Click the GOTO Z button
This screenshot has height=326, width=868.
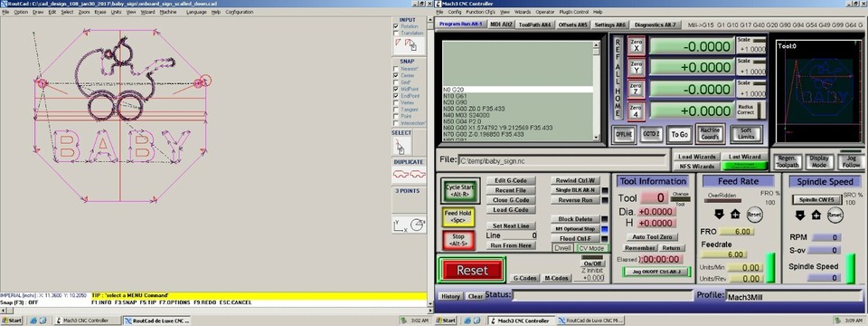[x=651, y=134]
